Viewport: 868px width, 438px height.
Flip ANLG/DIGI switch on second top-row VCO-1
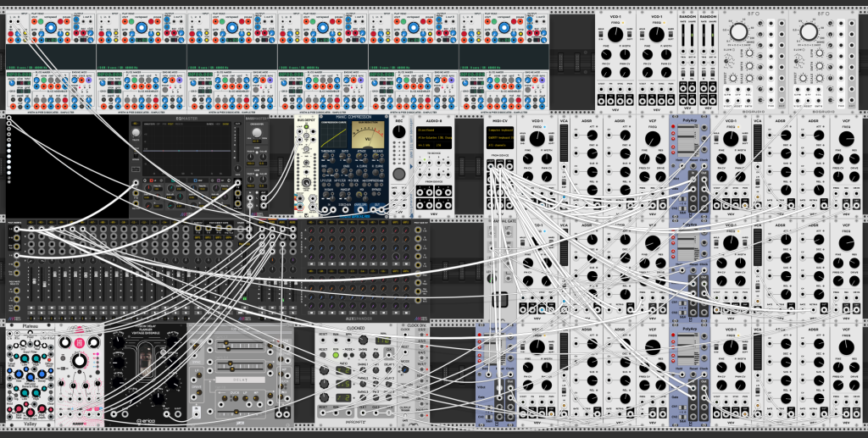click(643, 34)
